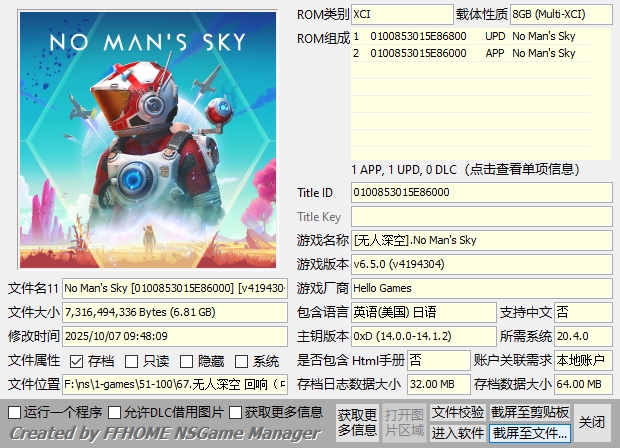Click the 文件位置 path field
Screen dimensions: 620x448
[x=175, y=384]
